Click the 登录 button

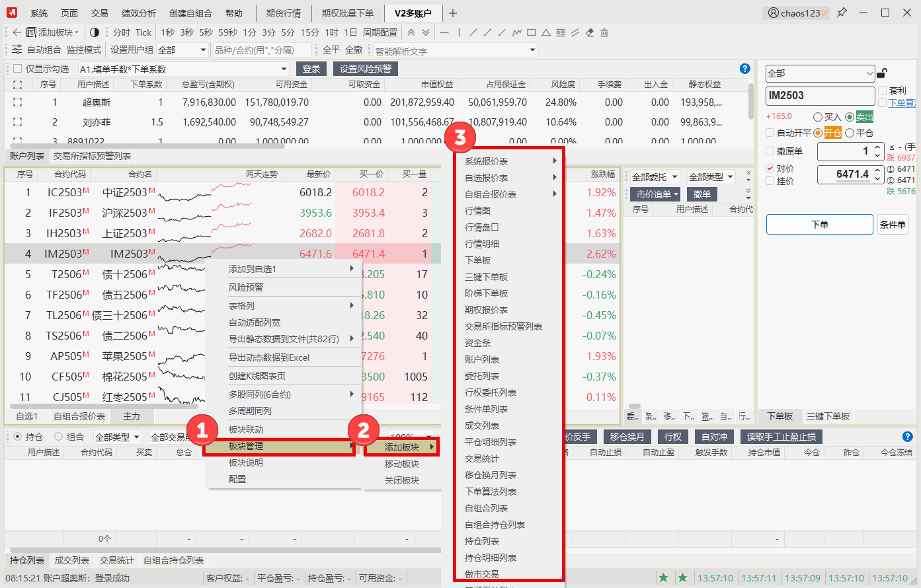click(311, 69)
